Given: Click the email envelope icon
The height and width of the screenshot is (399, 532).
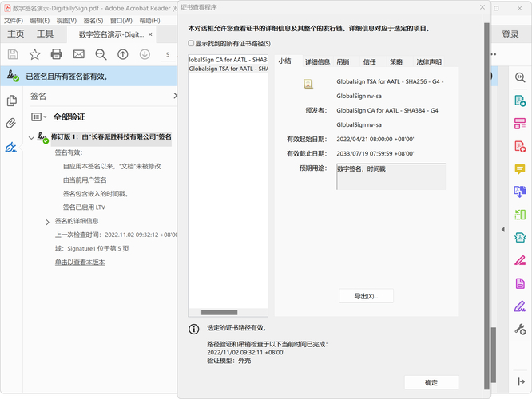Looking at the screenshot, I should click(78, 54).
